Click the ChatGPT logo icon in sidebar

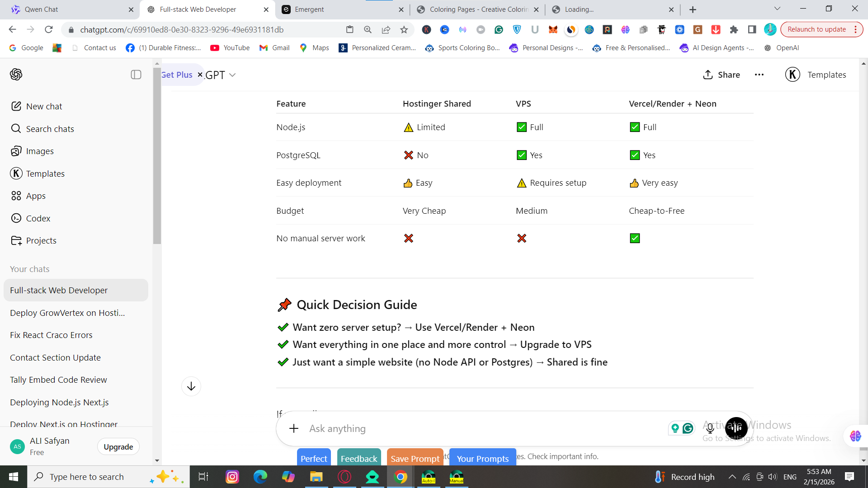16,75
